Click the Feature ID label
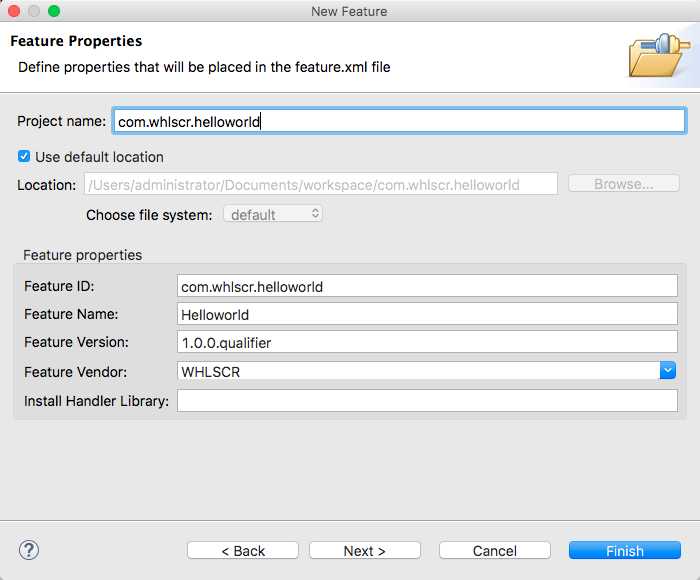Image resolution: width=700 pixels, height=580 pixels. point(59,286)
